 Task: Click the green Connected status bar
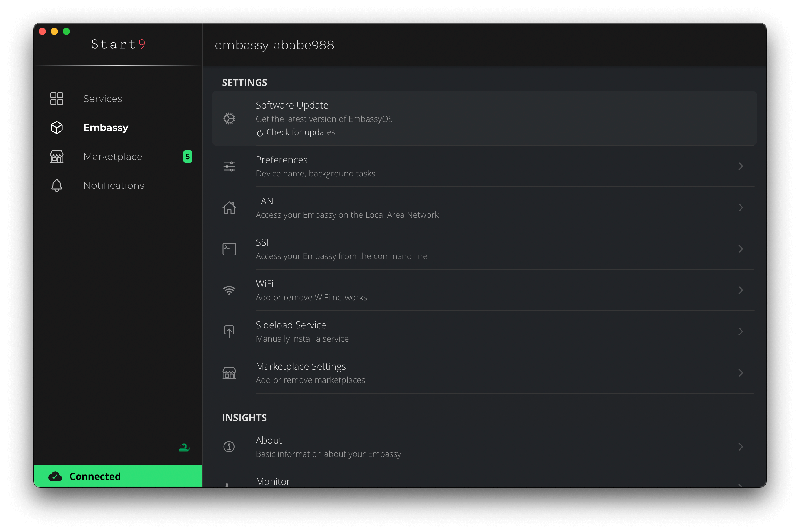click(118, 476)
